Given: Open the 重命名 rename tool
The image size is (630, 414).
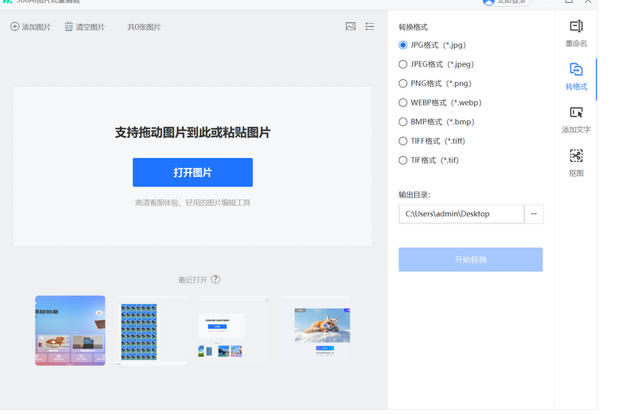Looking at the screenshot, I should click(576, 33).
